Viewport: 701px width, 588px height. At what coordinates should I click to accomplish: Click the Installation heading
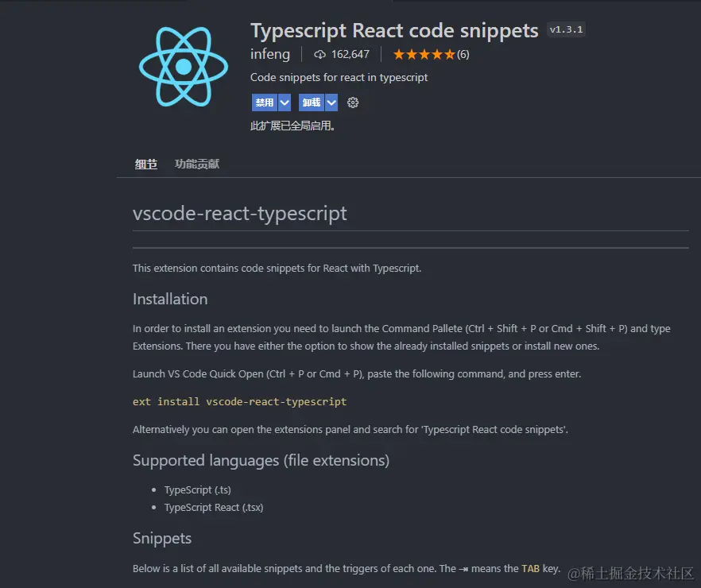(x=170, y=299)
